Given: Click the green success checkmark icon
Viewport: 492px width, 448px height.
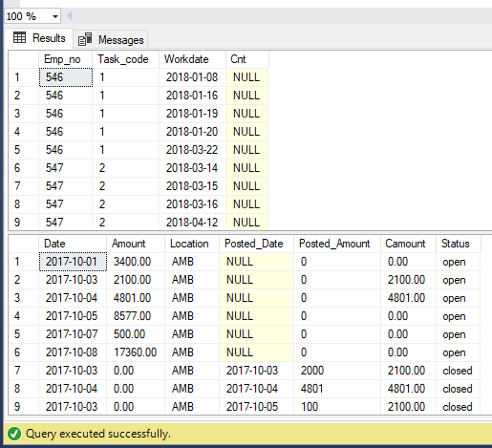Looking at the screenshot, I should pos(14,434).
